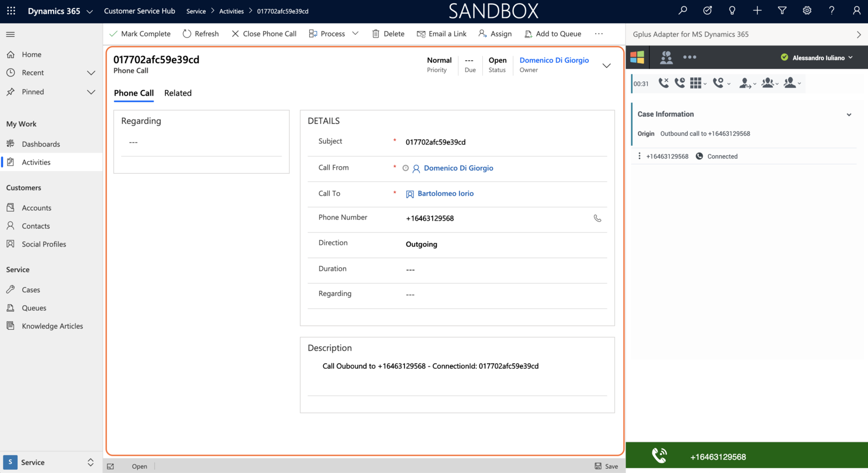Open Bartolomeo Iorio Call To link
The image size is (868, 473).
click(x=445, y=193)
